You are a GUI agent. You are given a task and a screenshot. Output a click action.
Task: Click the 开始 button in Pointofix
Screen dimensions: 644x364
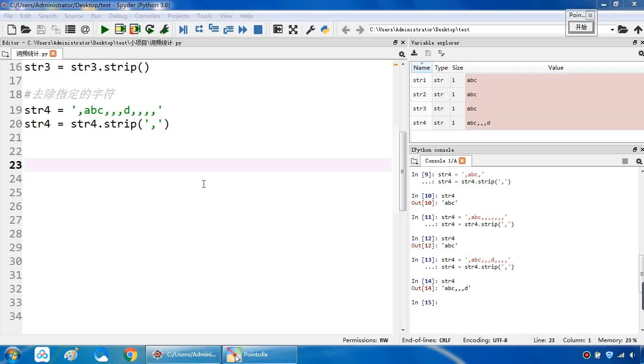click(x=581, y=27)
